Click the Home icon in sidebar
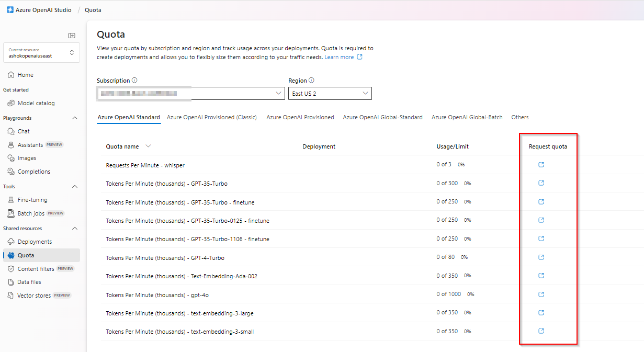This screenshot has width=644, height=352. [x=11, y=75]
